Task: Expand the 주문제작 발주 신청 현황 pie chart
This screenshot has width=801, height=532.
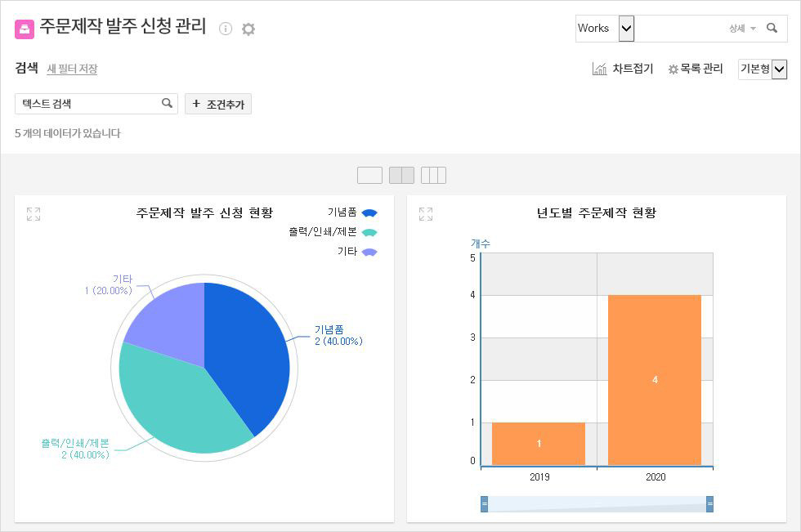Action: point(34,214)
